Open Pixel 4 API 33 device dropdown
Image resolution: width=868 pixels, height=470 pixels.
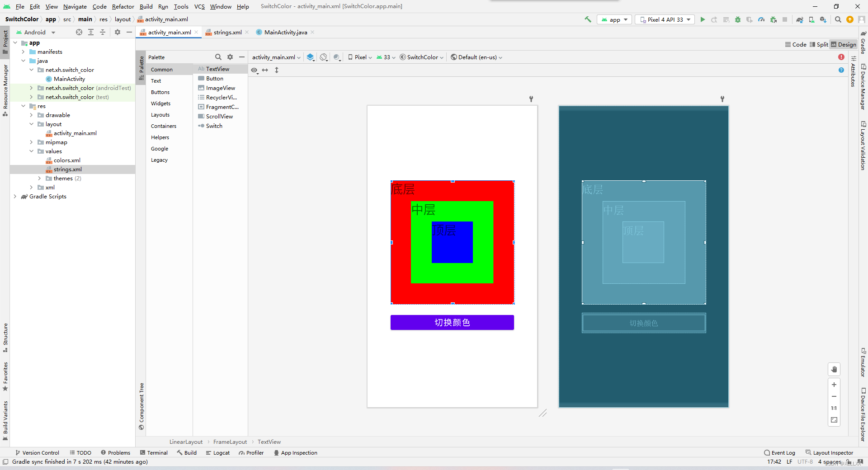coord(665,19)
